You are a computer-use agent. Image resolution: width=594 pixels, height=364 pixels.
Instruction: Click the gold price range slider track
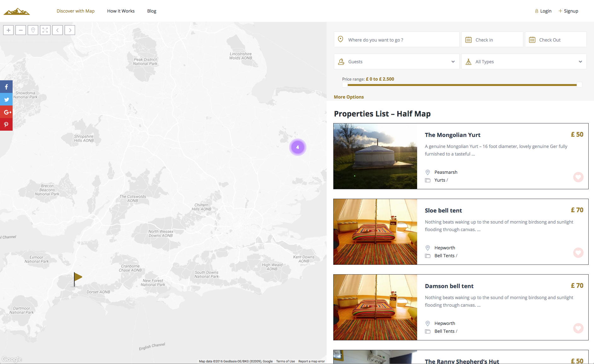click(462, 85)
